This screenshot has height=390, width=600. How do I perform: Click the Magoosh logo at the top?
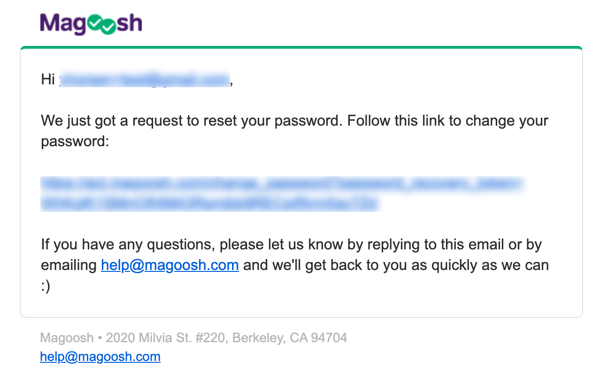click(91, 24)
